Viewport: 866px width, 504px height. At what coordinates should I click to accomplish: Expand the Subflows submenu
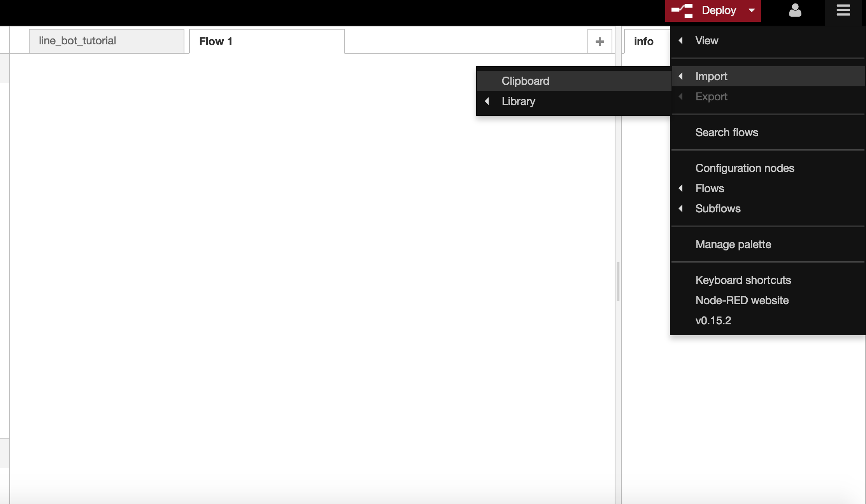pos(768,208)
